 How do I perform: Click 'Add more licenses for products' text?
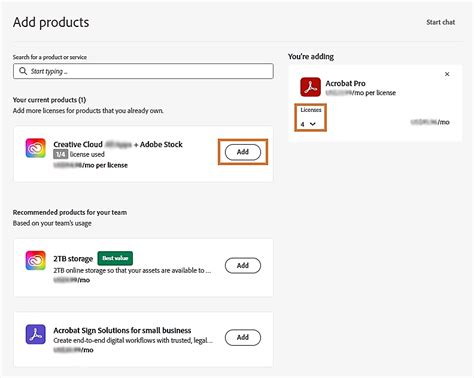coord(88,111)
